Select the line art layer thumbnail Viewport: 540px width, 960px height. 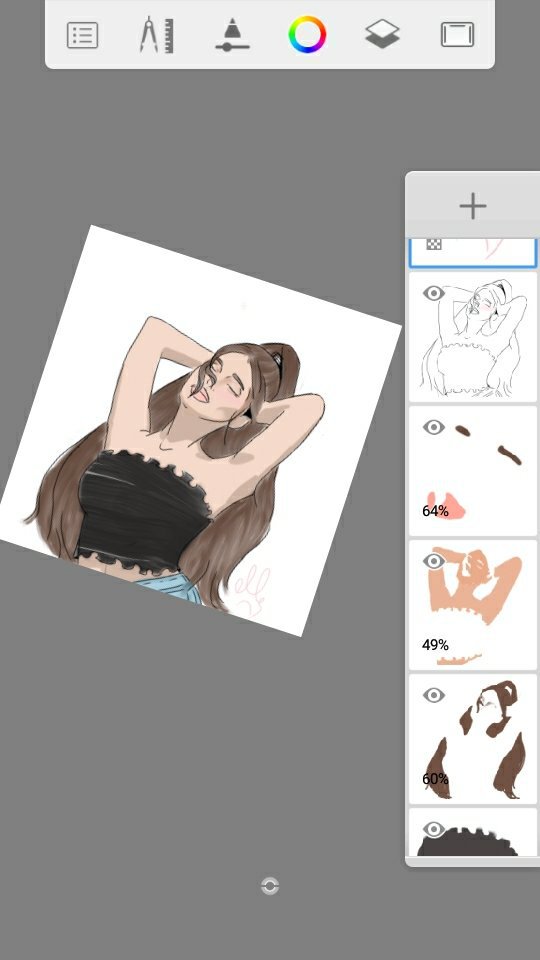[473, 337]
